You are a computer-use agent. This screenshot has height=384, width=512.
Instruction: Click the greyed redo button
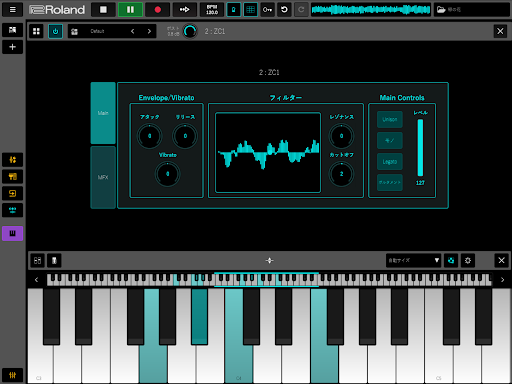(x=301, y=9)
